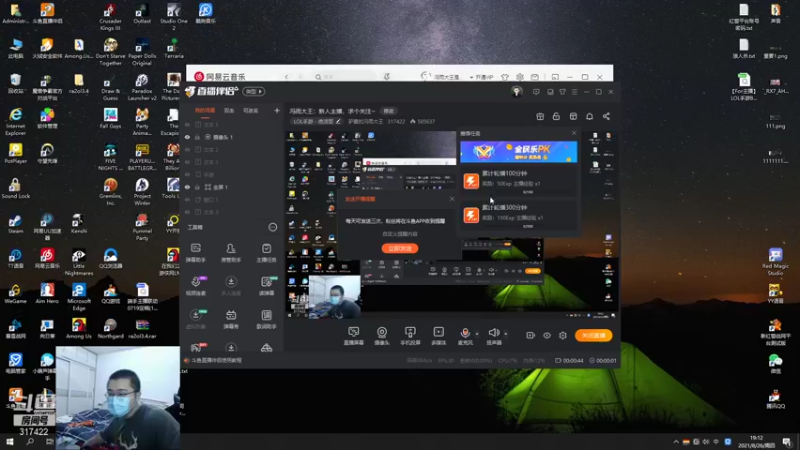800x450 pixels.
Task: Open the hamburger menu in 直播伴侣 title bar
Action: (x=574, y=92)
